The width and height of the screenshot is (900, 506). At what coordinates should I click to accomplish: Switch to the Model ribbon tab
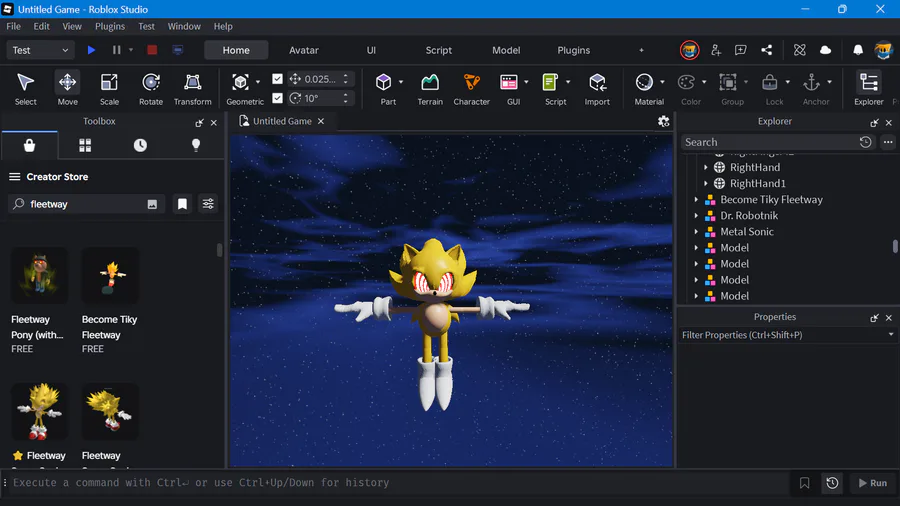pyautogui.click(x=506, y=50)
